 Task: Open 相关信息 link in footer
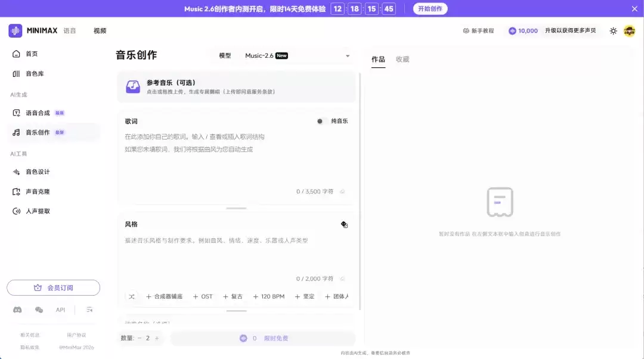(30, 335)
